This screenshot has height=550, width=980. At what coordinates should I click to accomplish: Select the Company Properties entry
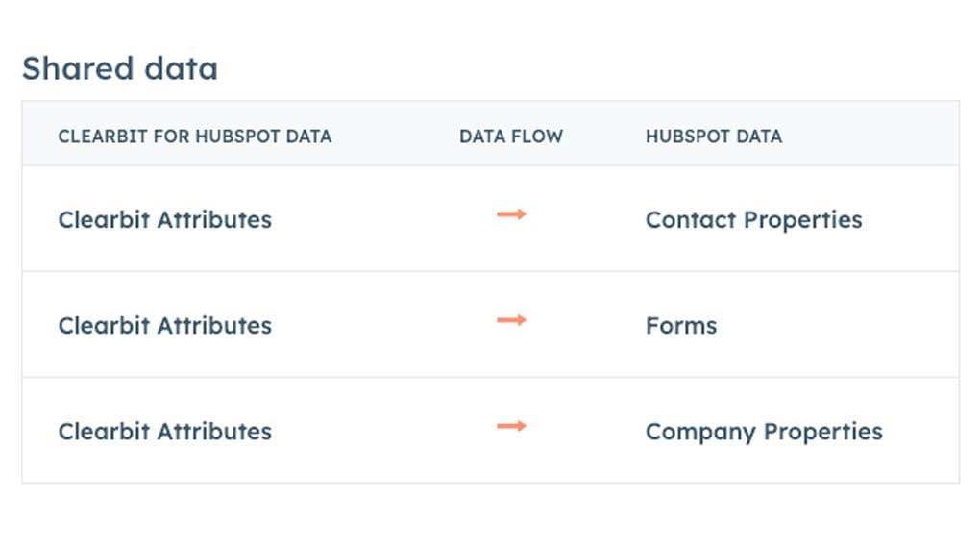click(763, 432)
